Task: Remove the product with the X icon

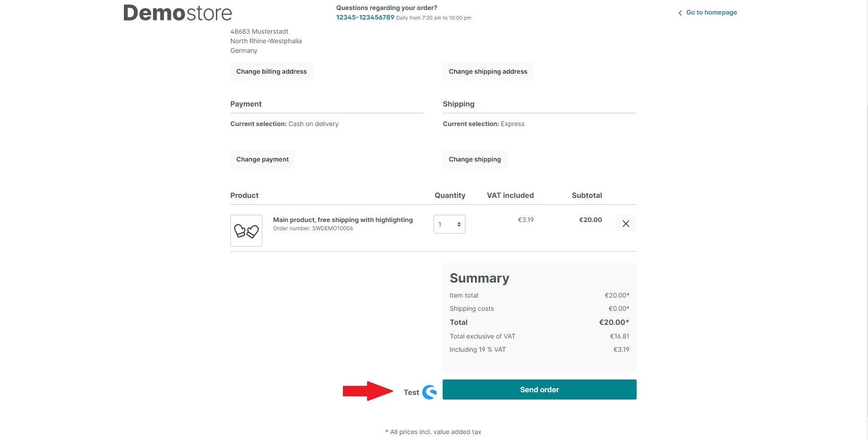Action: click(625, 223)
